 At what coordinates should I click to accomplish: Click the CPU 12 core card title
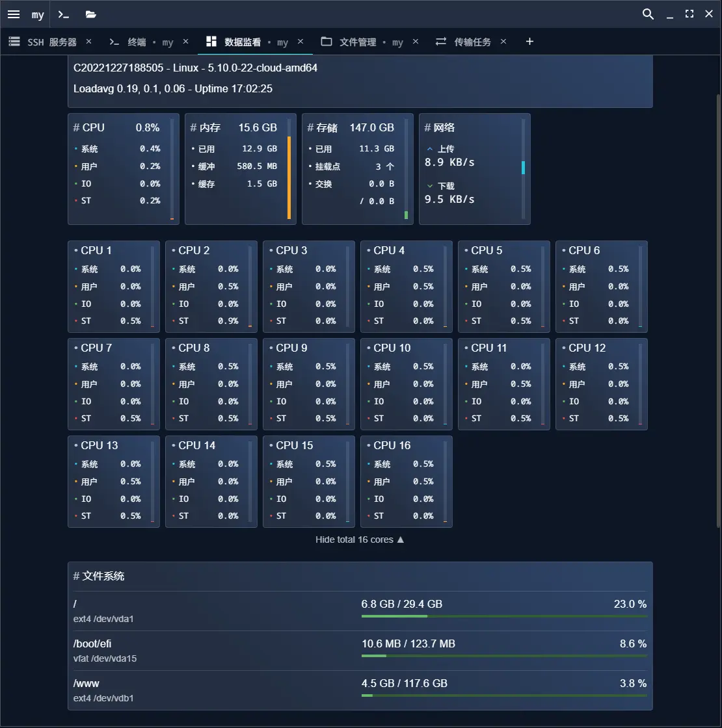[587, 348]
